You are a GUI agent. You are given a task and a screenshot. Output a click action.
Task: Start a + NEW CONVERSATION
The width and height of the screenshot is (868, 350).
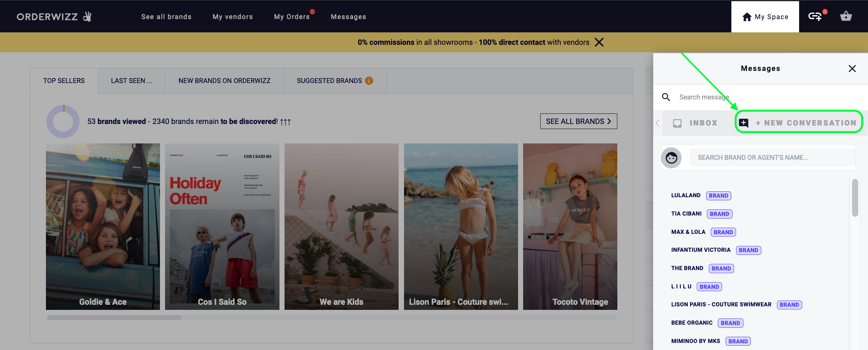(x=799, y=123)
